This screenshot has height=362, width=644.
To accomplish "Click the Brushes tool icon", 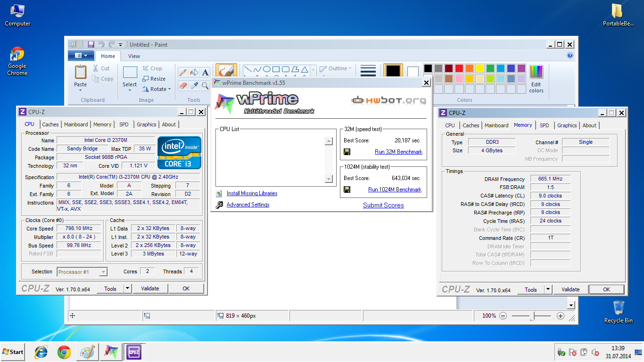I will click(226, 71).
